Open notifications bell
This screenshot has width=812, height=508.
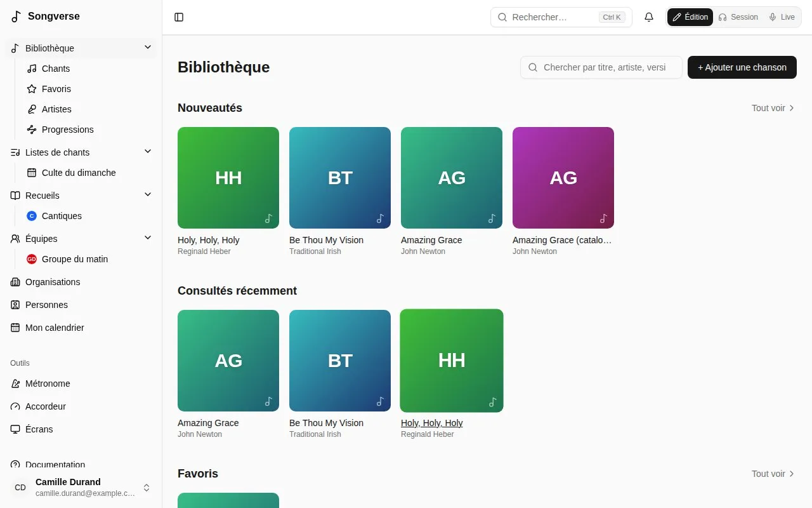pos(649,17)
